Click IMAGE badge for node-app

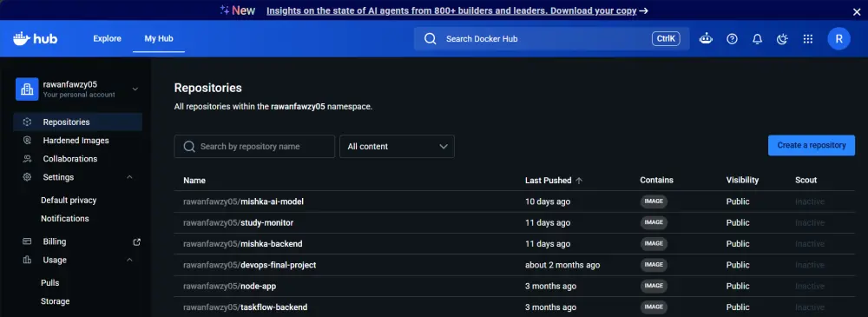pyautogui.click(x=654, y=286)
